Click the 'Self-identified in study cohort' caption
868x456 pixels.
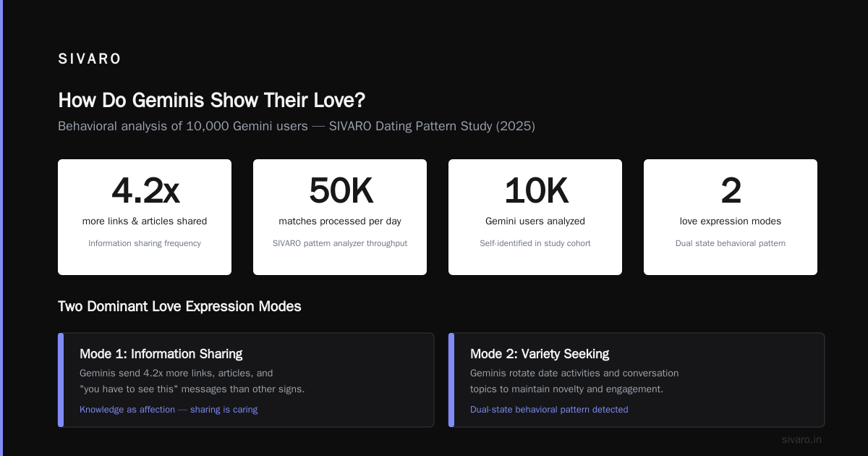[535, 243]
